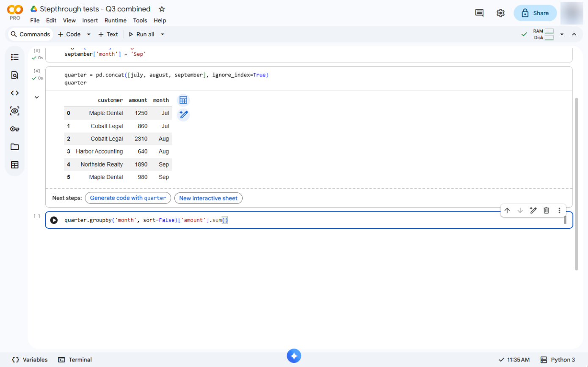Viewport: 588px width, 367px height.
Task: Click the account avatar
Action: pyautogui.click(x=571, y=13)
